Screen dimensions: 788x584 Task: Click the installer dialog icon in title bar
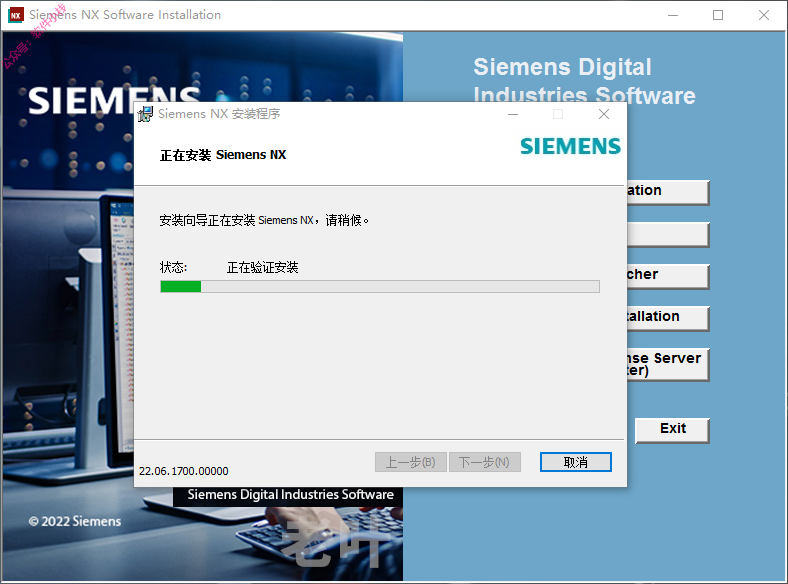[x=145, y=114]
